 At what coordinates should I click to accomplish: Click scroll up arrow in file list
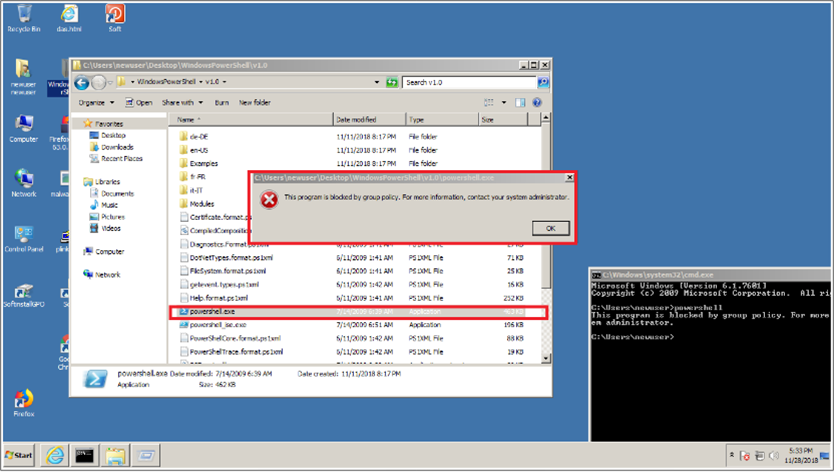point(546,118)
